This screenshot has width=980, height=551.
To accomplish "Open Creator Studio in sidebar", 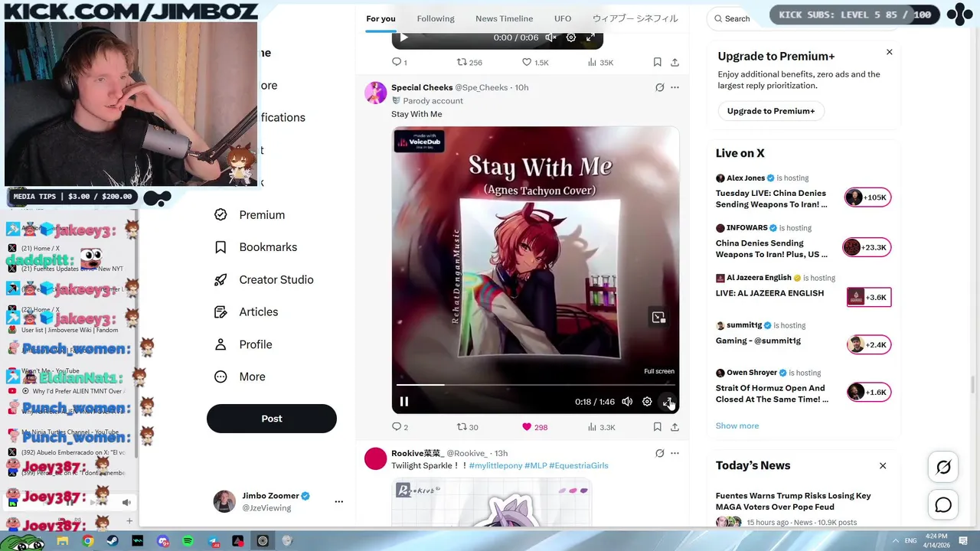I will point(264,279).
